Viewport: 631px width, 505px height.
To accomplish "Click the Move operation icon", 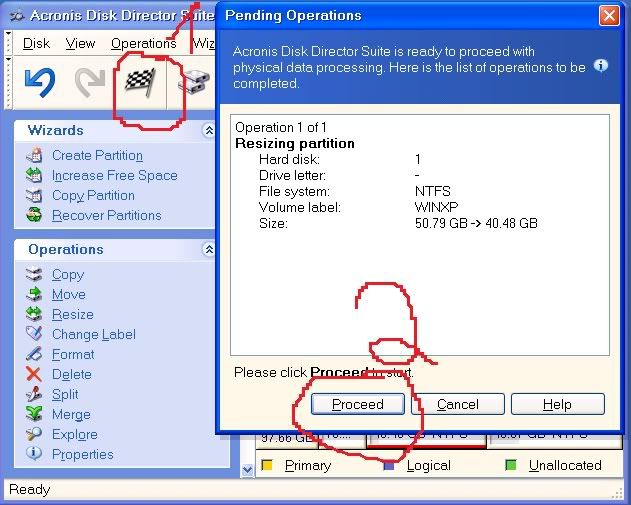I will pyautogui.click(x=34, y=294).
